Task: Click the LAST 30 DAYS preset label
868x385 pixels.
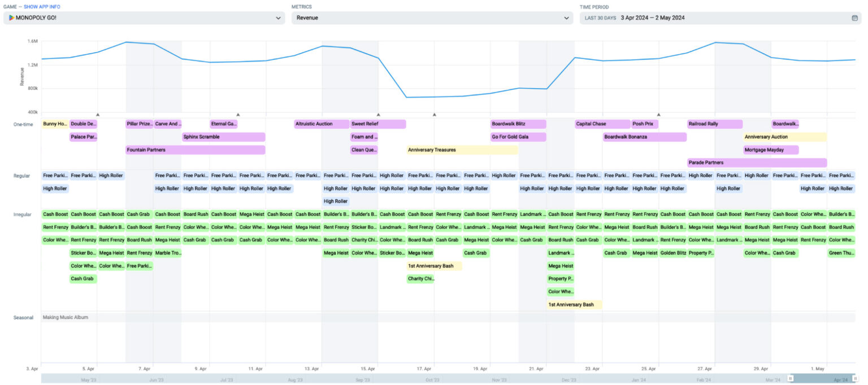Action: point(600,18)
